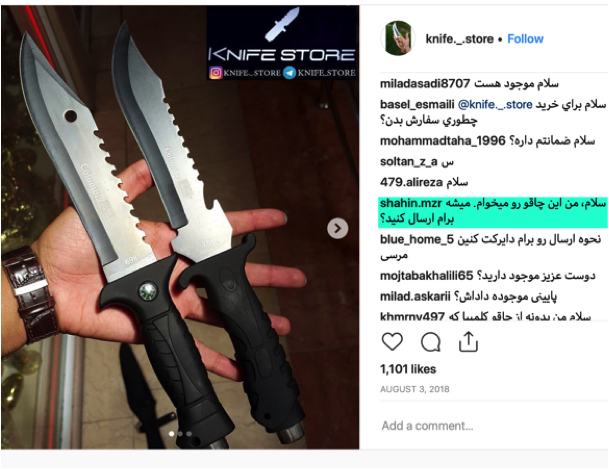Click the Add a comment field

[x=493, y=426]
